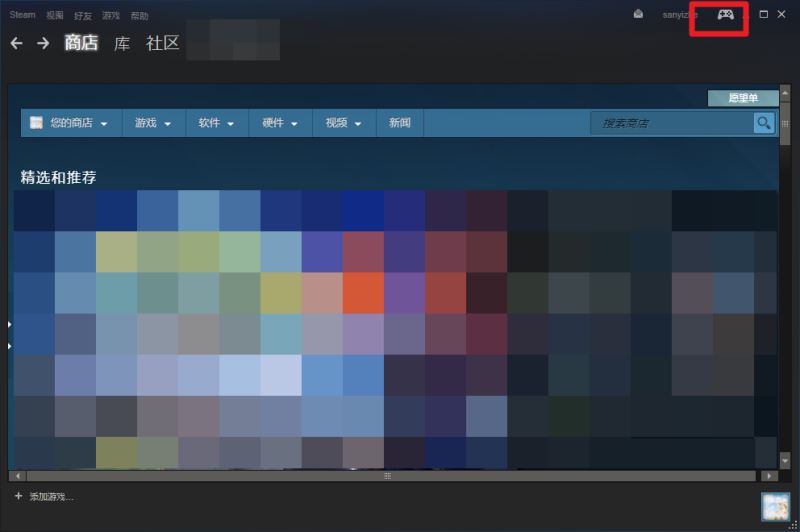Open the Steam menu

(x=22, y=15)
